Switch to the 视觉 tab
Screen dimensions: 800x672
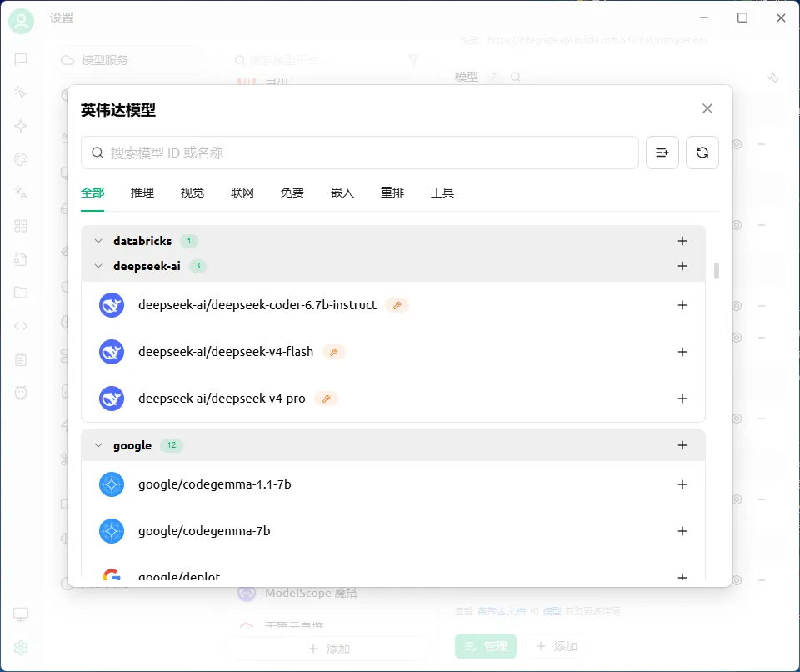tap(192, 193)
